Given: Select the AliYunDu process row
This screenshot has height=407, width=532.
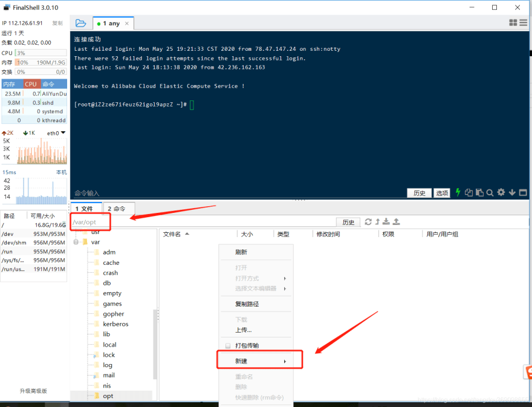Looking at the screenshot, I should (34, 93).
